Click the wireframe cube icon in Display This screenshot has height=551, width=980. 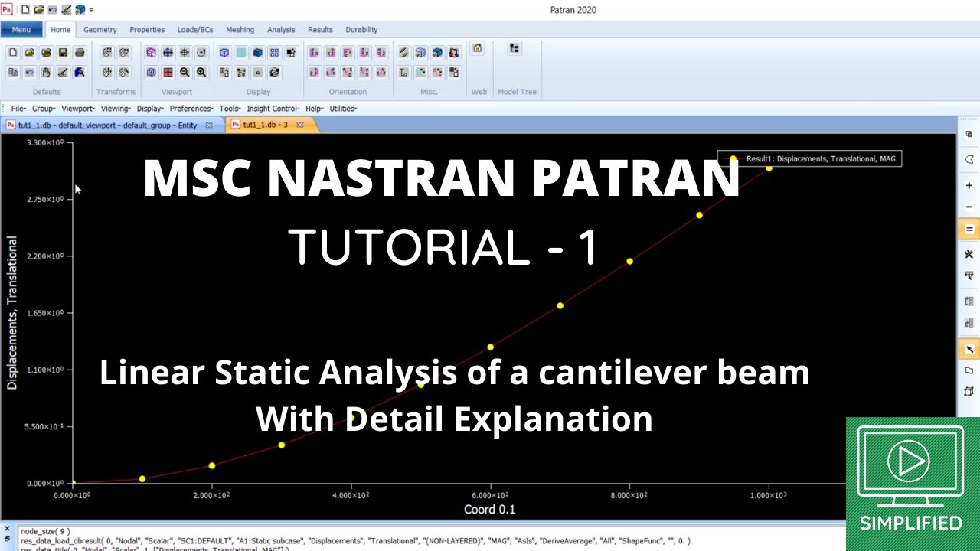point(224,53)
